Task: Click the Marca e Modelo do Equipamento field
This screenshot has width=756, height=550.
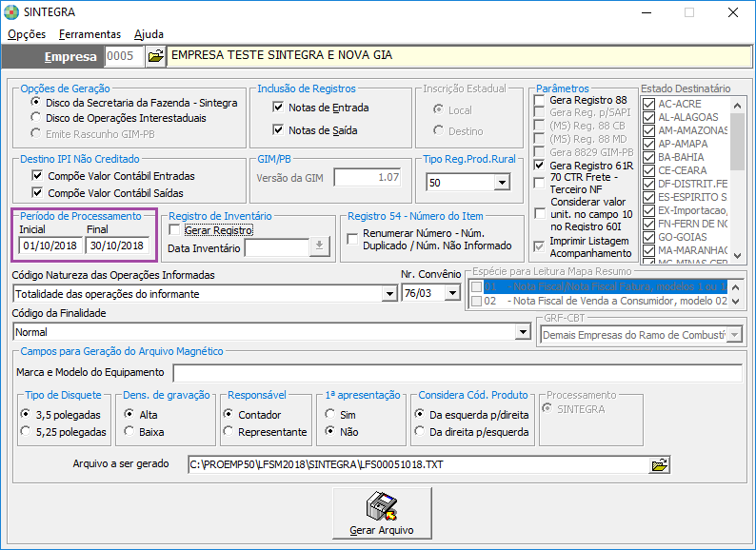Action: pyautogui.click(x=458, y=373)
